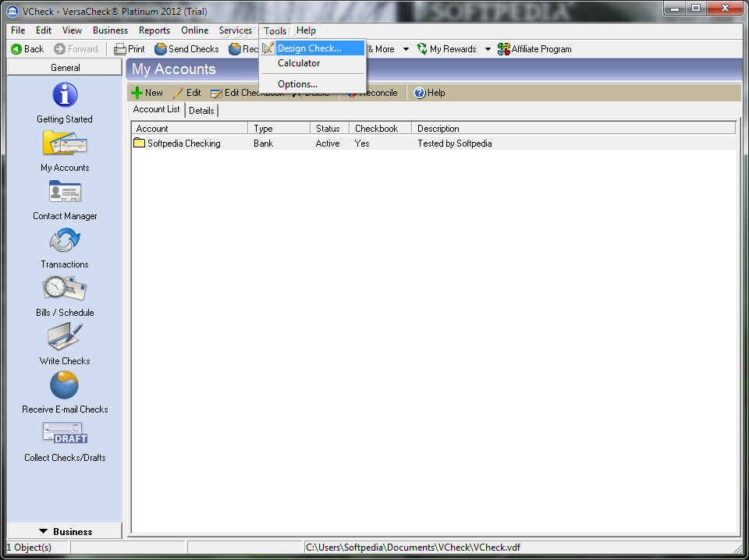Open dropdown arrow after My Rewards
The height and width of the screenshot is (560, 749).
tap(488, 49)
